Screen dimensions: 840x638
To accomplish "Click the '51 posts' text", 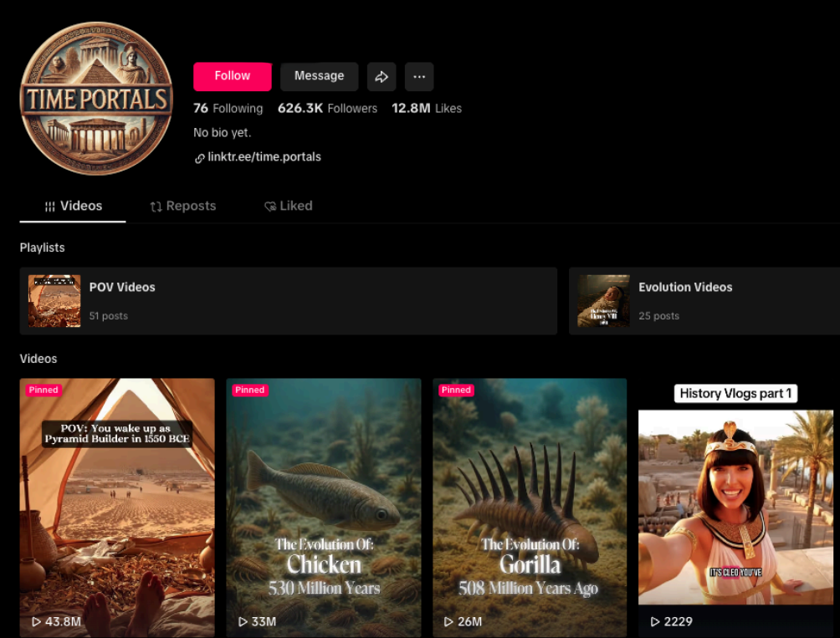I will coord(108,316).
